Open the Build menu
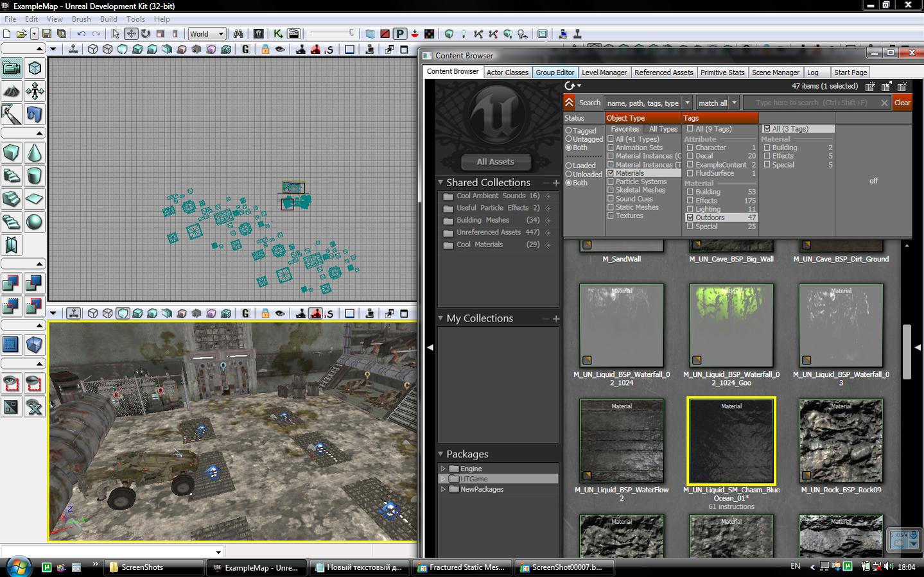Viewport: 924px width, 577px height. click(108, 19)
